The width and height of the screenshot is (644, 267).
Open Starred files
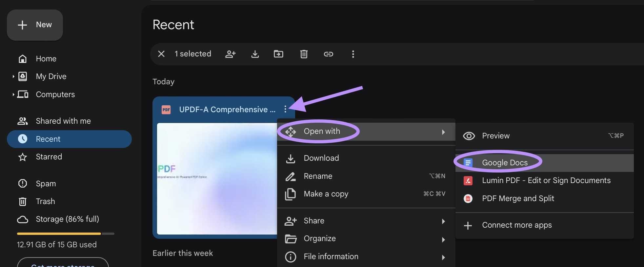[x=49, y=157]
